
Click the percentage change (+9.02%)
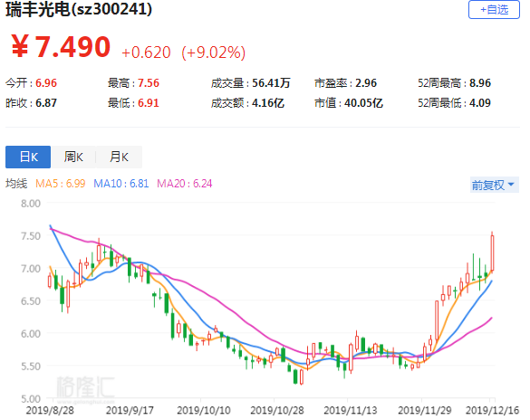coord(214,52)
